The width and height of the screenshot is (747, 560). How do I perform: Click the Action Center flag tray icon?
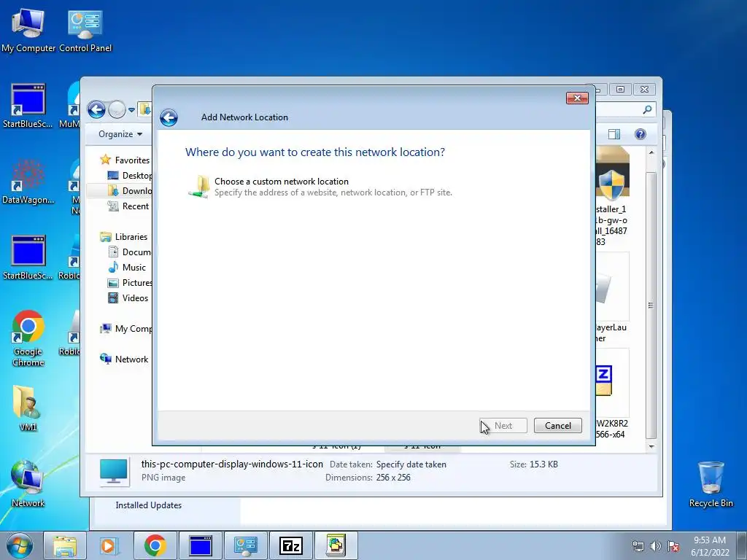tap(673, 546)
